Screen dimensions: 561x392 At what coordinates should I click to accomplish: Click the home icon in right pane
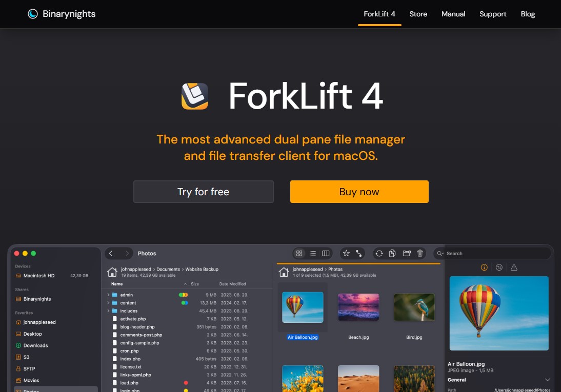[x=284, y=272]
